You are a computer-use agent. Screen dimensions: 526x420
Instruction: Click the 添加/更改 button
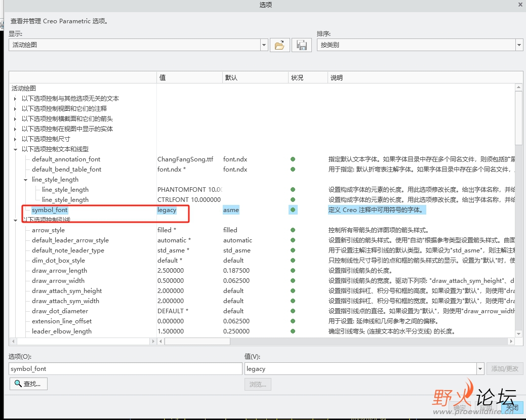tap(505, 369)
